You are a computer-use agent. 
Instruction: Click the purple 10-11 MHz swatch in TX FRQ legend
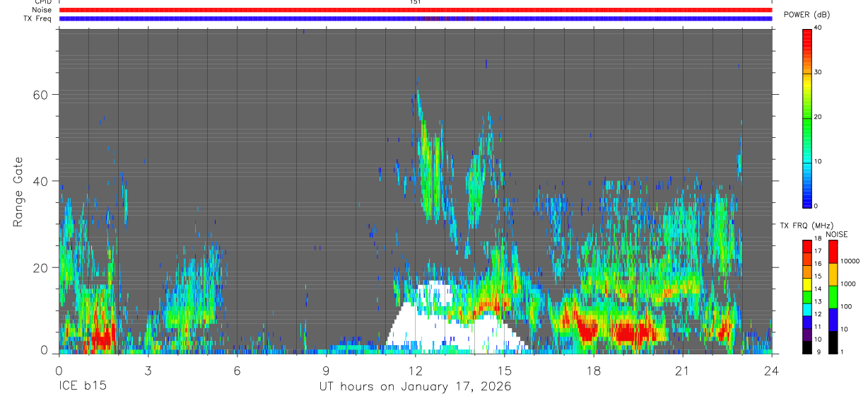click(807, 334)
